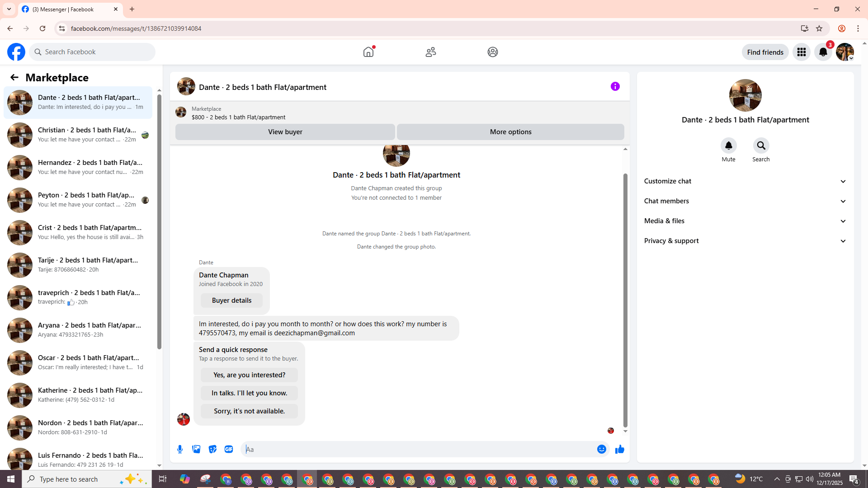Focus the Search Facebook field
The height and width of the screenshot is (488, 868).
[93, 52]
